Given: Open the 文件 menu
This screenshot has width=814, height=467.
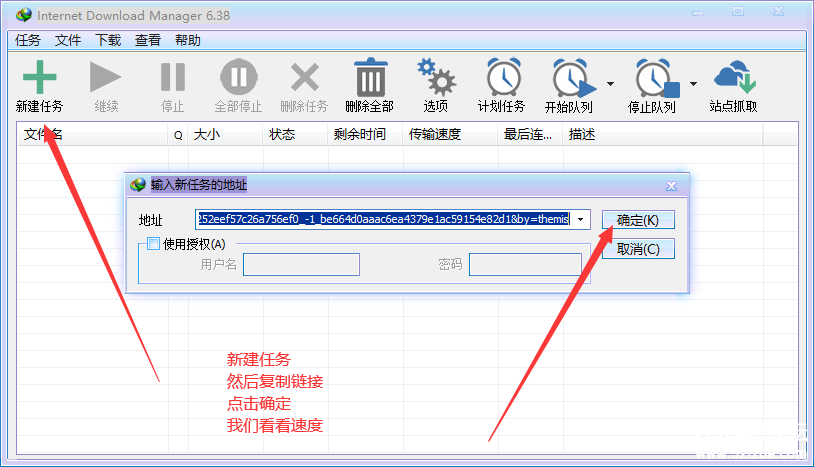Looking at the screenshot, I should click(x=67, y=40).
